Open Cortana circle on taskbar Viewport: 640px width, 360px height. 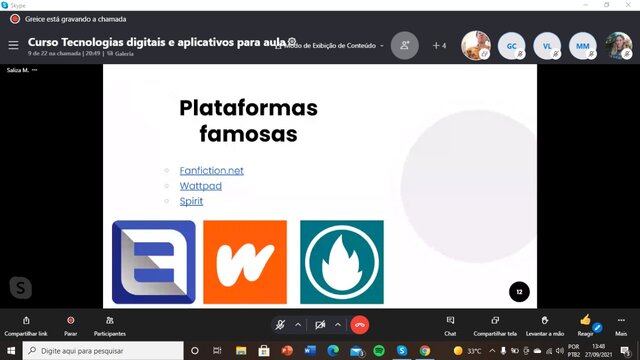(195, 351)
